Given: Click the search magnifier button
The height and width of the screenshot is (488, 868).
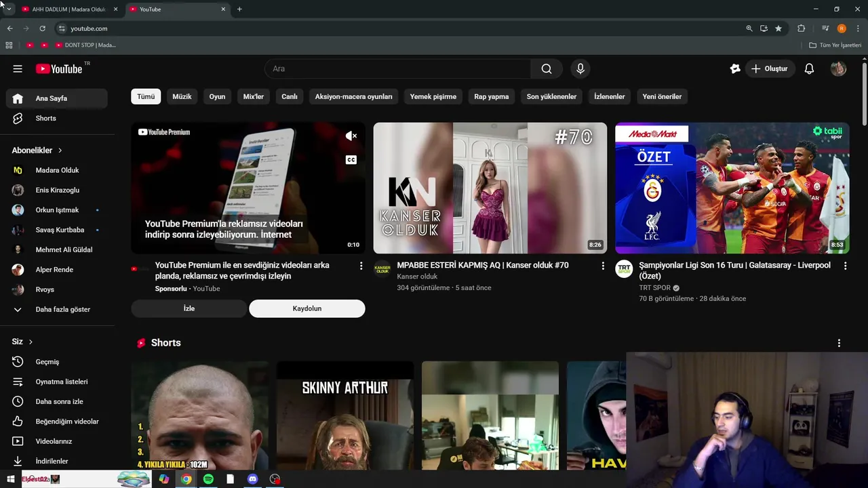Looking at the screenshot, I should coord(547,68).
